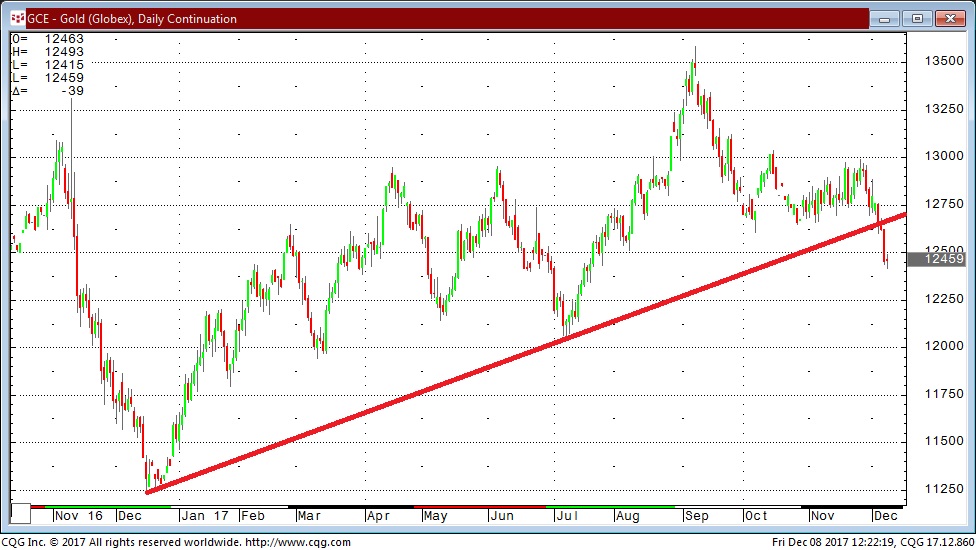The height and width of the screenshot is (550, 976).
Task: Click the highlighted 12459 current price marker
Action: tap(937, 259)
